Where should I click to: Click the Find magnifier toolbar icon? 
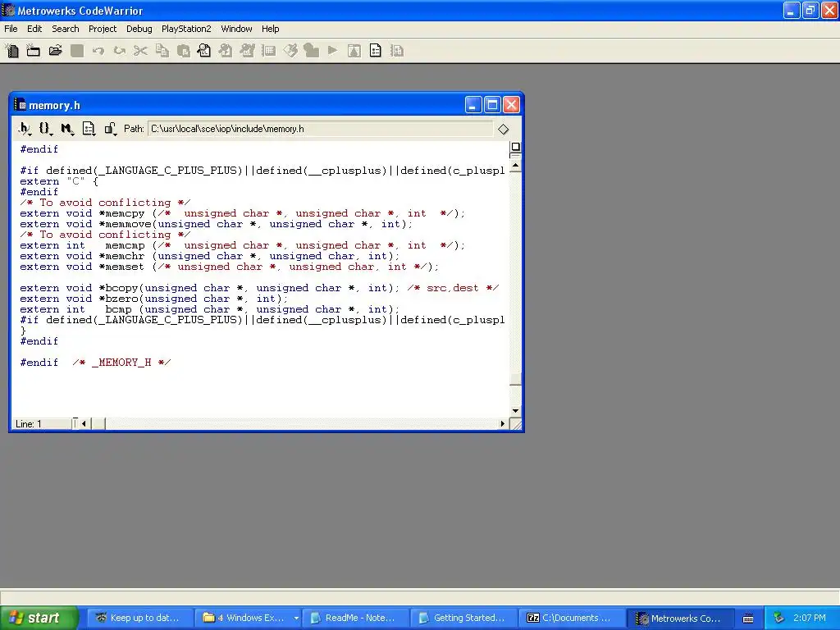click(204, 51)
